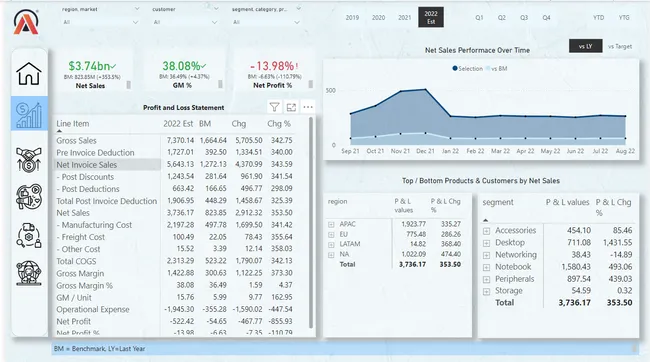Viewport: 650px width, 362px height.
Task: Expand the NA region row
Action: [331, 255]
